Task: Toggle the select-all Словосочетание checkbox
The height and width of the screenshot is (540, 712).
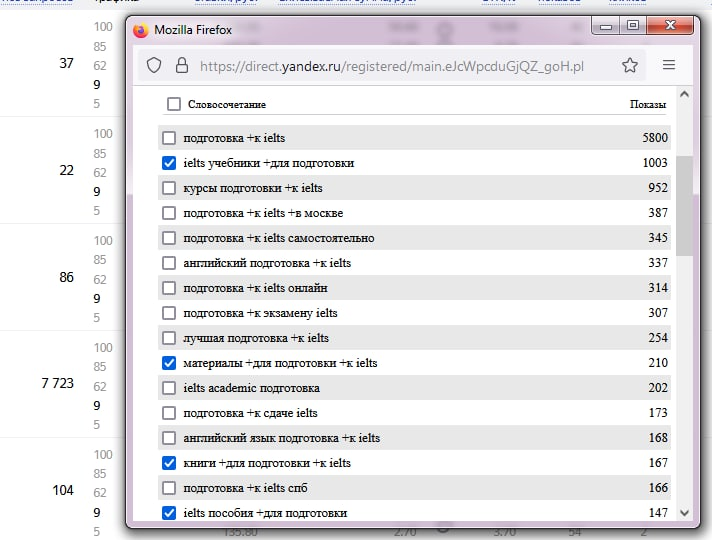Action: (x=173, y=104)
